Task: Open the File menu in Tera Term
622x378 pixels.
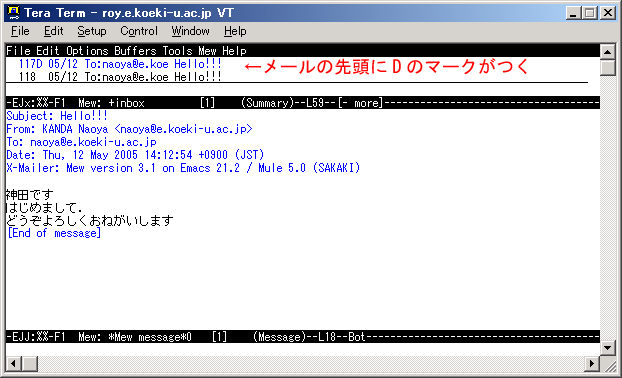Action: pyautogui.click(x=20, y=31)
